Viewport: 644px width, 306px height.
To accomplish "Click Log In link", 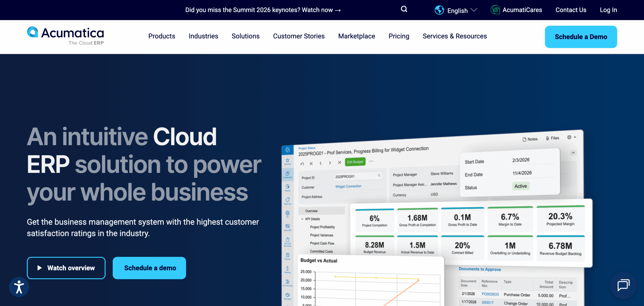I will coord(608,10).
